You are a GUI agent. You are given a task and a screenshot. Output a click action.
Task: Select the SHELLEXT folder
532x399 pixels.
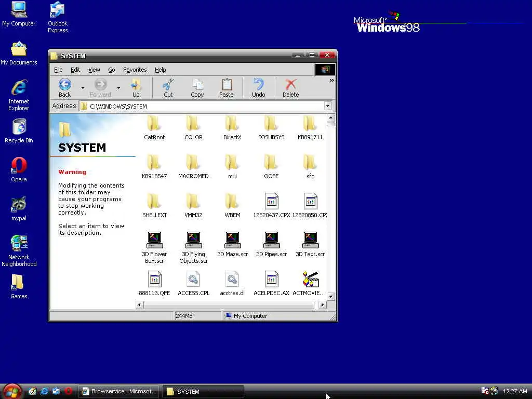[154, 206]
